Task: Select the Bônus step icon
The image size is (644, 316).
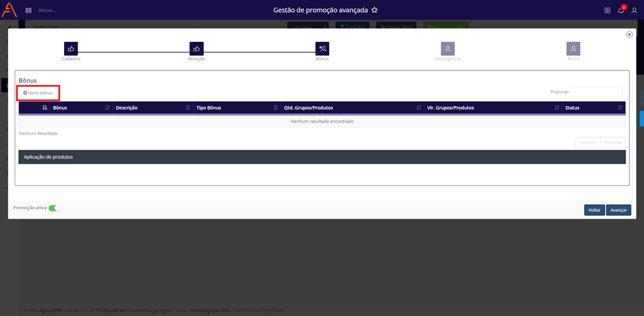Action: (322, 48)
